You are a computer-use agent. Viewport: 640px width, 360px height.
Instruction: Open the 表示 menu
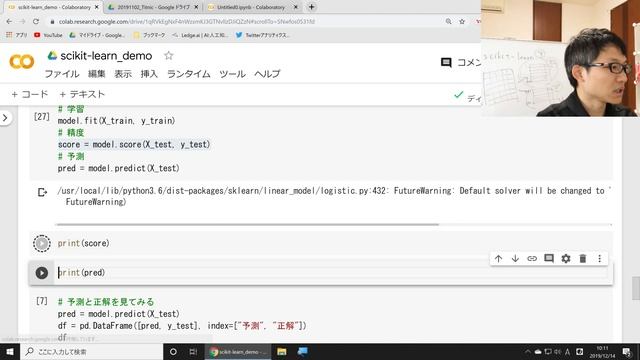coord(123,74)
